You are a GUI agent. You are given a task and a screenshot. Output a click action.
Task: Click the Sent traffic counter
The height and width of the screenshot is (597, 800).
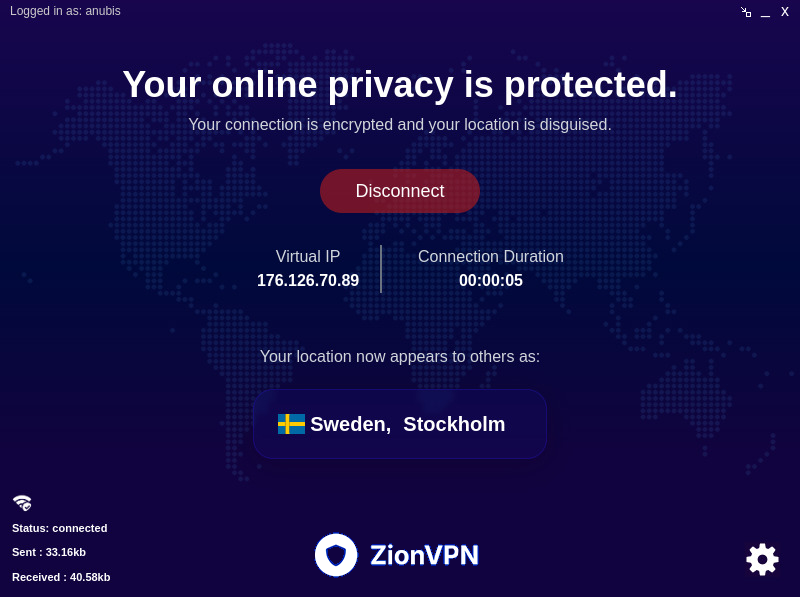[48, 552]
